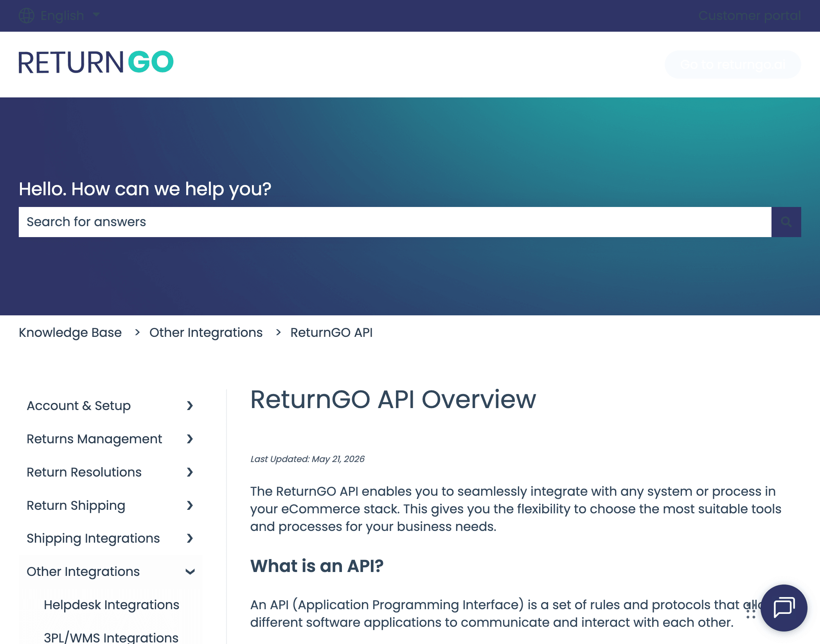Viewport: 820px width, 644px height.
Task: Expand the Return Resolutions chevron
Action: pos(190,472)
